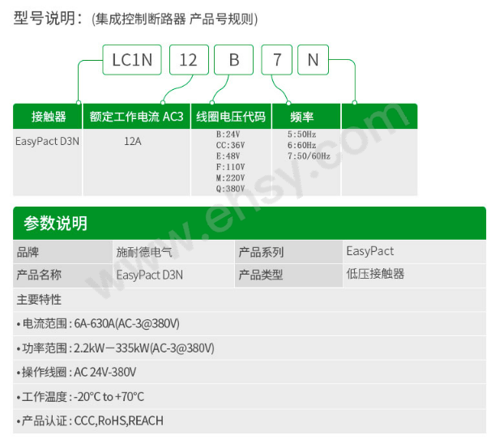Click the 低压接触器 product type value

375,274
